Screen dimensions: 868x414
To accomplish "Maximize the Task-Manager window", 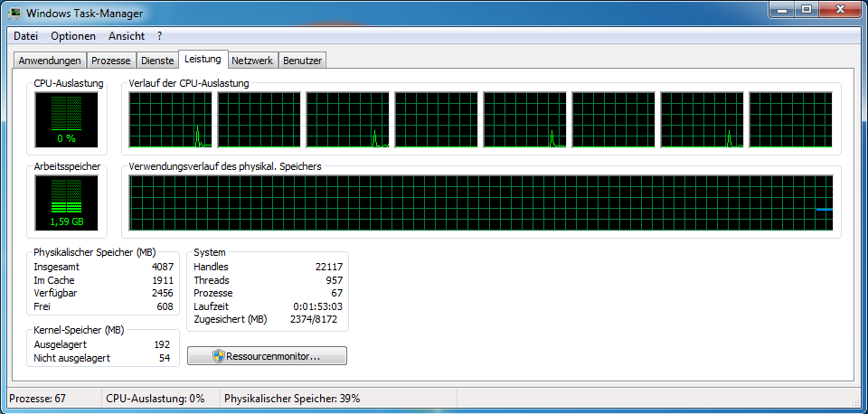I will [x=807, y=9].
